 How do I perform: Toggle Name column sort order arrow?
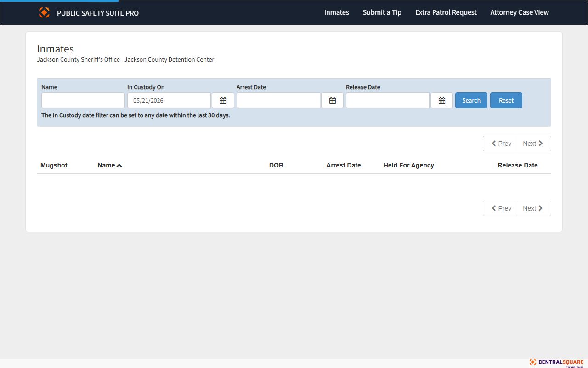pyautogui.click(x=119, y=166)
